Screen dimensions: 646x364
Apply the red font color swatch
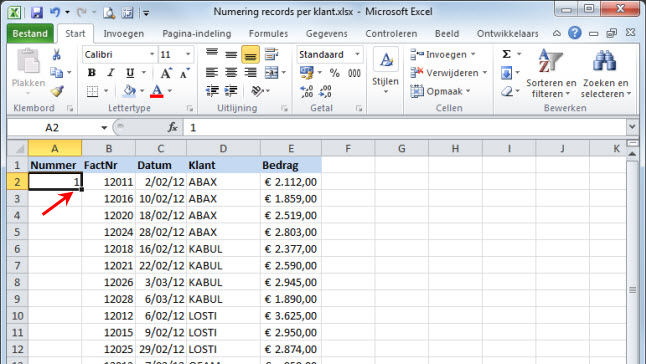click(x=157, y=91)
